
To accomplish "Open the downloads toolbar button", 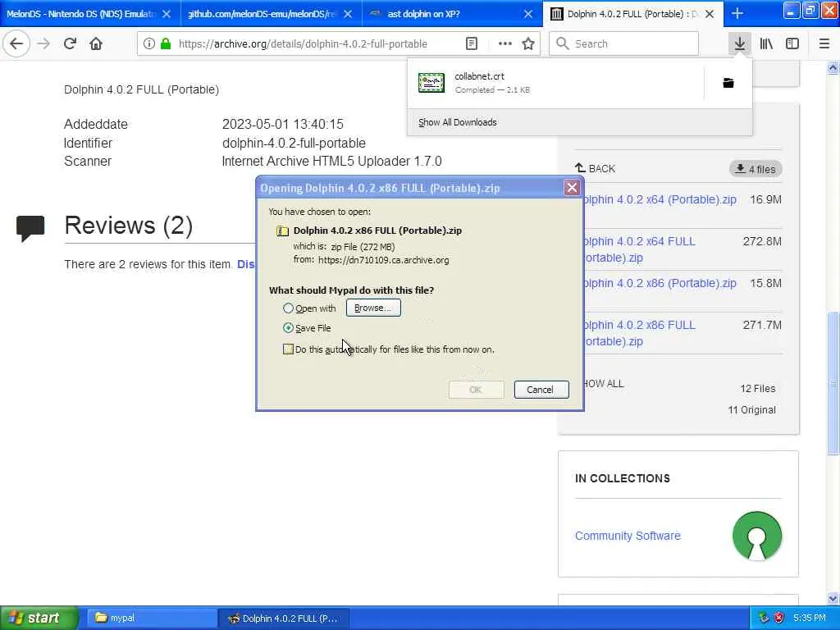I will tap(740, 44).
